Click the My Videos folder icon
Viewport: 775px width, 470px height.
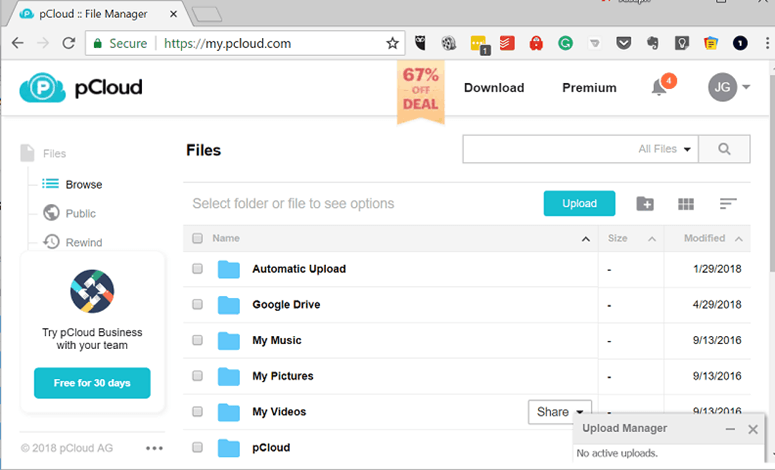coord(229,412)
